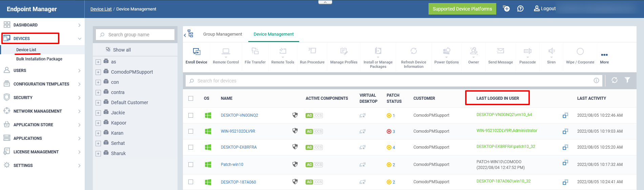
Task: Select the Device Management tab
Action: (273, 34)
